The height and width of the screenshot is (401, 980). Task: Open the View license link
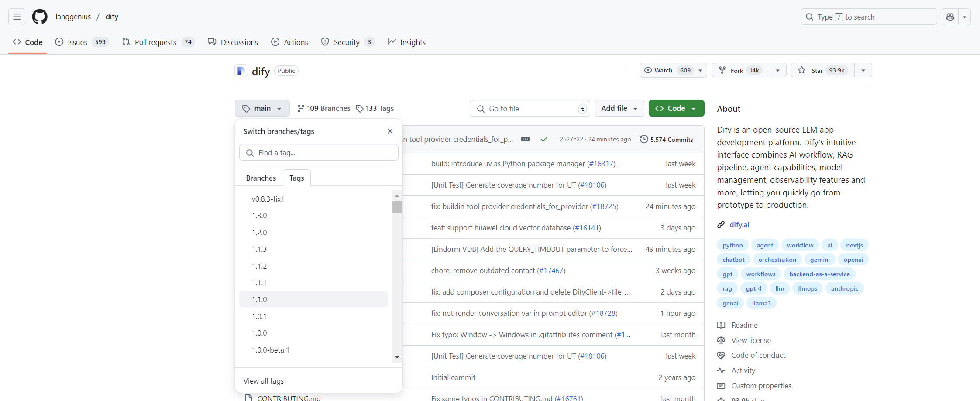[x=744, y=340]
